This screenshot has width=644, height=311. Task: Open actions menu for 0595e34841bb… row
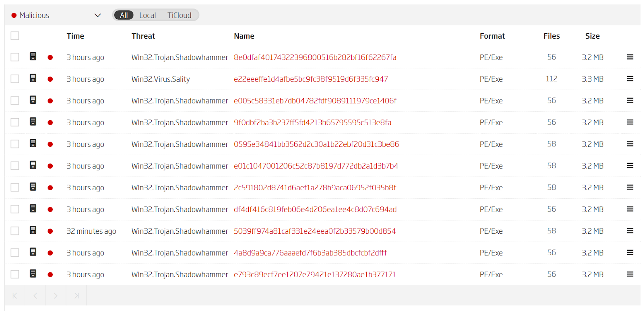tap(630, 144)
